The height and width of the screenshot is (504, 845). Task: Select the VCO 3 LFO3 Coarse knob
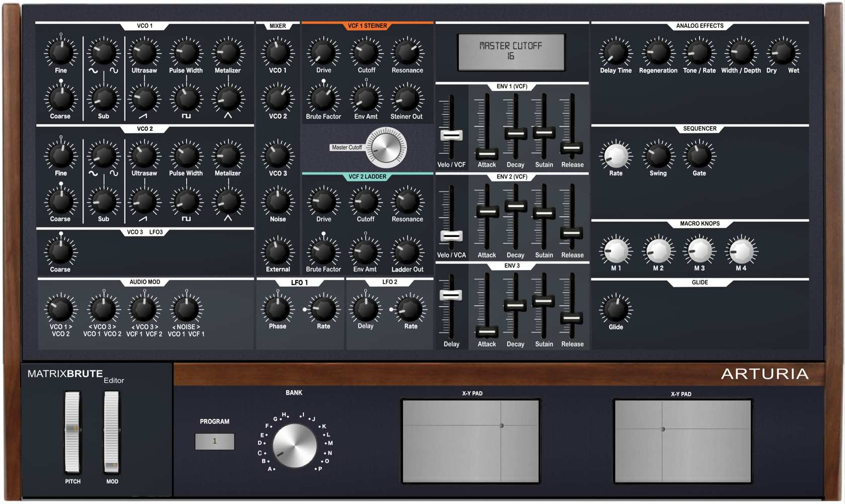tap(61, 251)
